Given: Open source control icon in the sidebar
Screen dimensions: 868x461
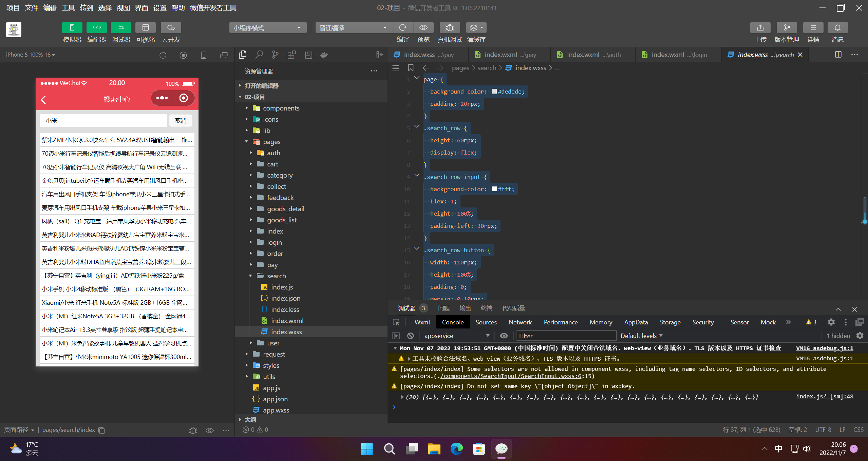Looking at the screenshot, I should point(275,55).
